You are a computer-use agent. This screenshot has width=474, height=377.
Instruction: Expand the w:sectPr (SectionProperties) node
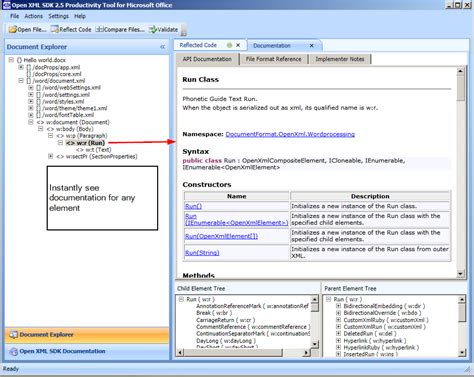click(51, 156)
